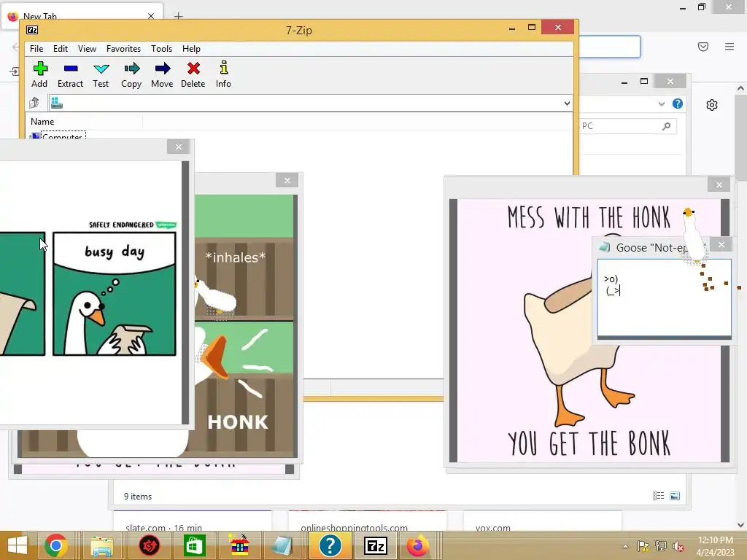Choose the Move tool in 7-Zip
Screen dimensions: 747x560
[162, 74]
